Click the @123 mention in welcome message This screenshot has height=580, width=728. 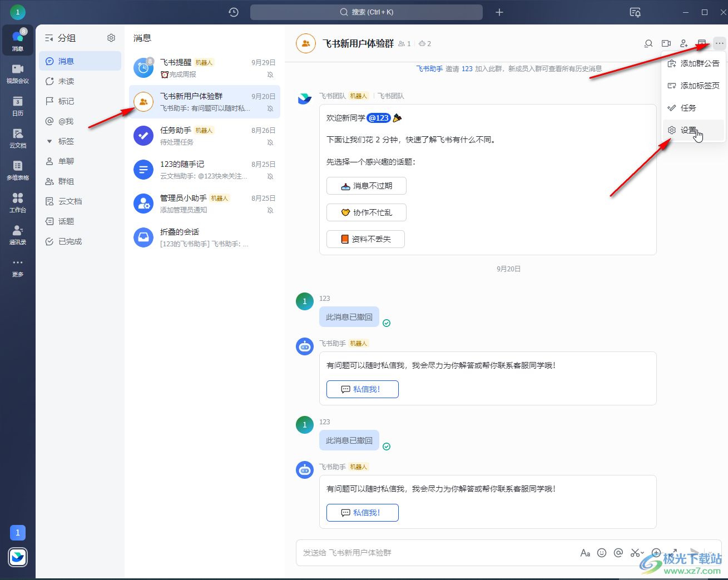click(379, 118)
